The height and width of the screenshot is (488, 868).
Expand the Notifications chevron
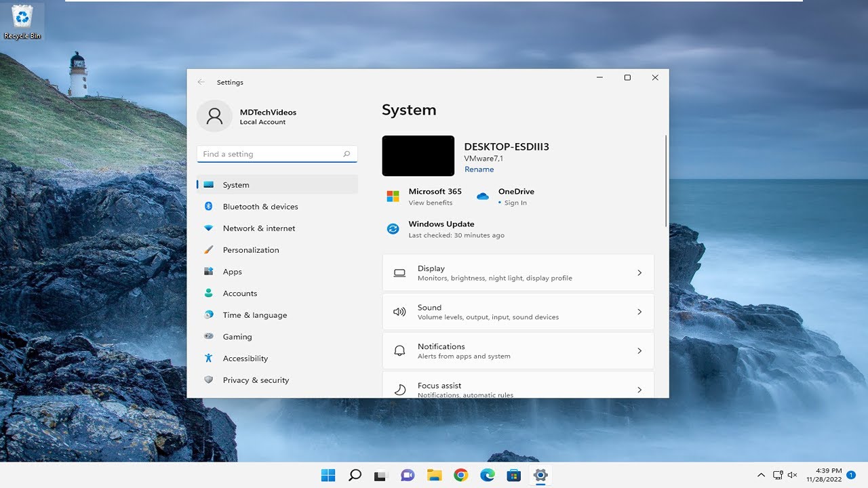(x=639, y=351)
